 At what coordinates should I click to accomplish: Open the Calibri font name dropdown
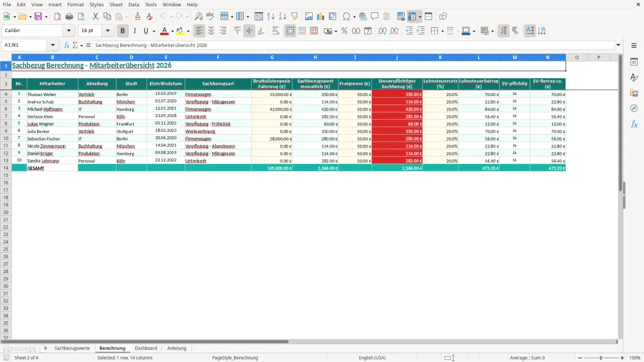pyautogui.click(x=69, y=31)
